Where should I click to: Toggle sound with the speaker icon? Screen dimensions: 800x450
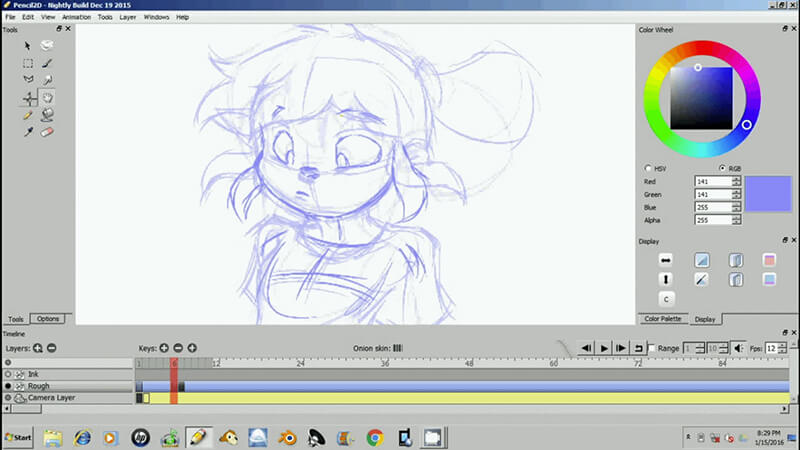tap(738, 348)
